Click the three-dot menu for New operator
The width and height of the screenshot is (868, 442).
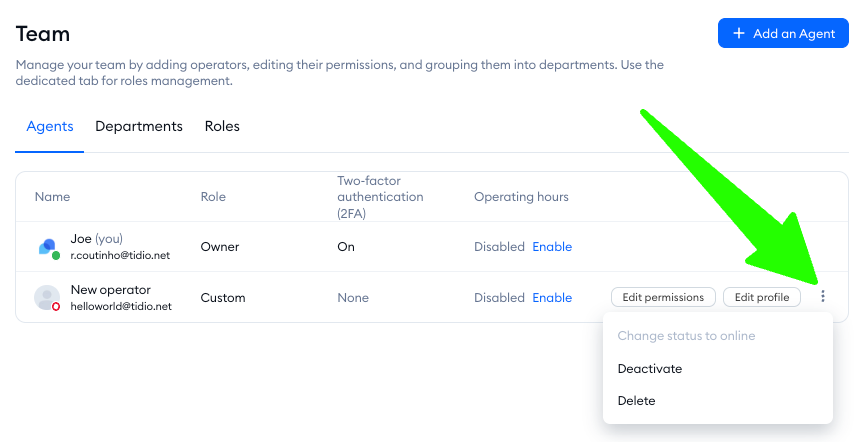tap(823, 297)
